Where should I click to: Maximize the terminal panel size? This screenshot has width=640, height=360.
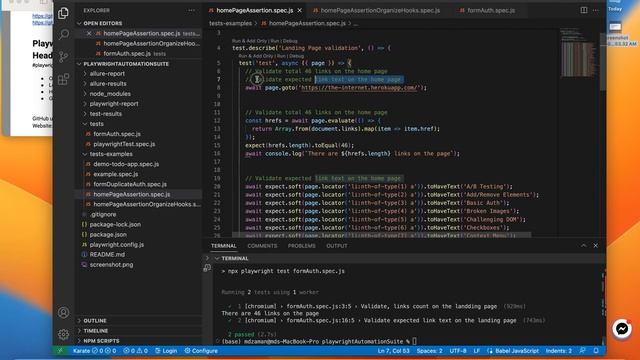click(584, 246)
